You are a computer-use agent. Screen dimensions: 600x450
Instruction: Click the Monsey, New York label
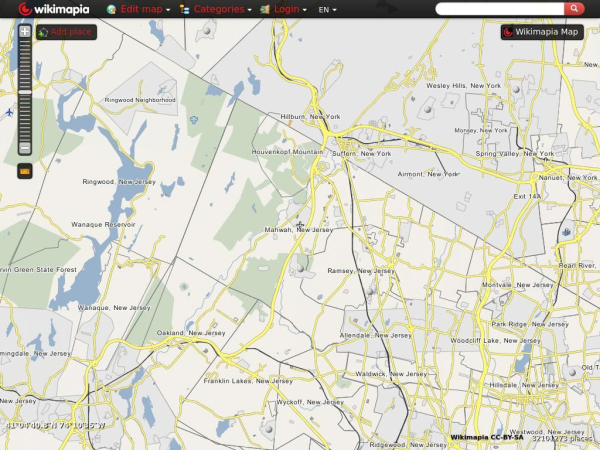(481, 130)
